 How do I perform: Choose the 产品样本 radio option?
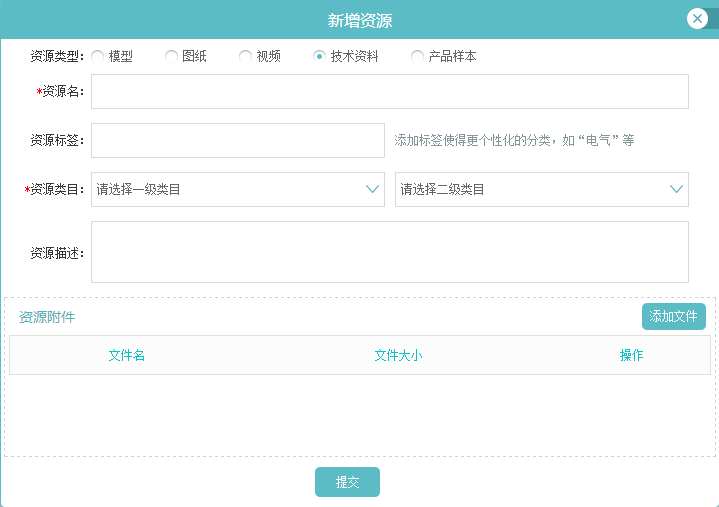coord(417,56)
